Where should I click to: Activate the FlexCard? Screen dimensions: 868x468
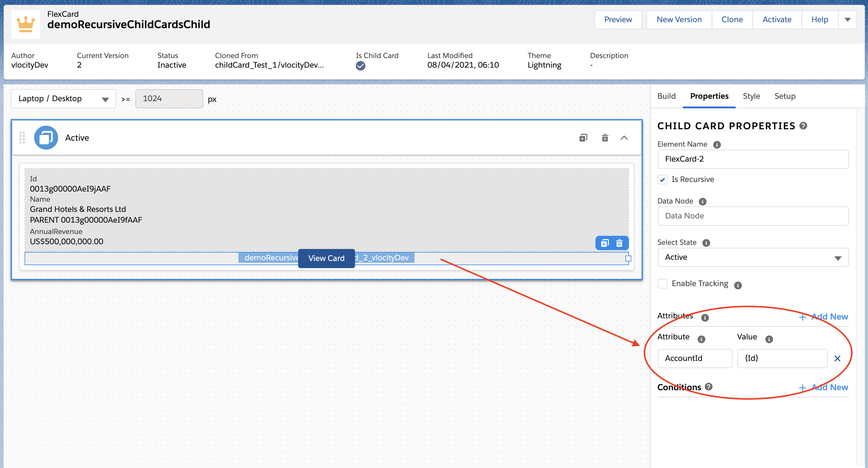coord(777,19)
